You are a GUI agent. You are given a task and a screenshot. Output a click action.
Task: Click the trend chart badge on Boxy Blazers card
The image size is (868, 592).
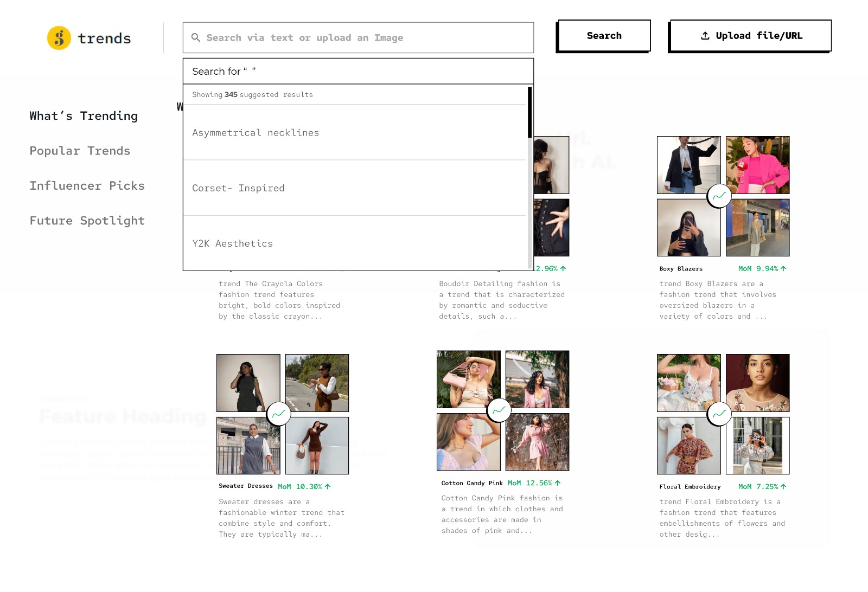[719, 196]
